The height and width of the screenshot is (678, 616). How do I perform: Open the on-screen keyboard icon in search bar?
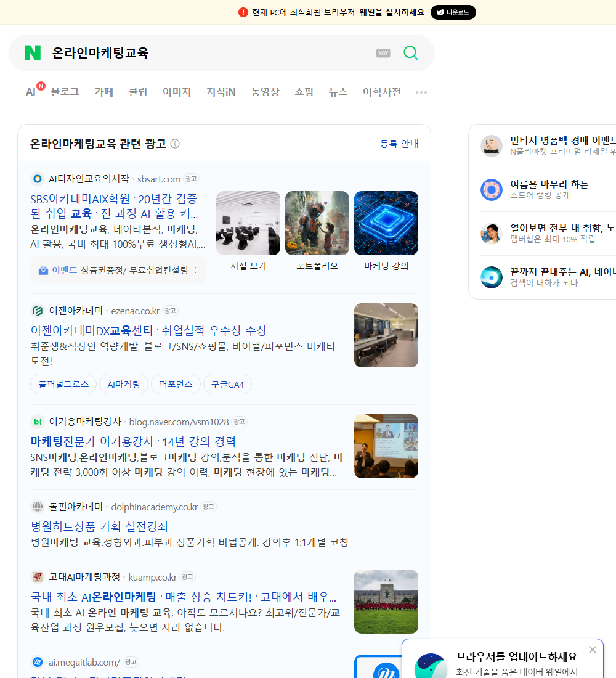[383, 53]
